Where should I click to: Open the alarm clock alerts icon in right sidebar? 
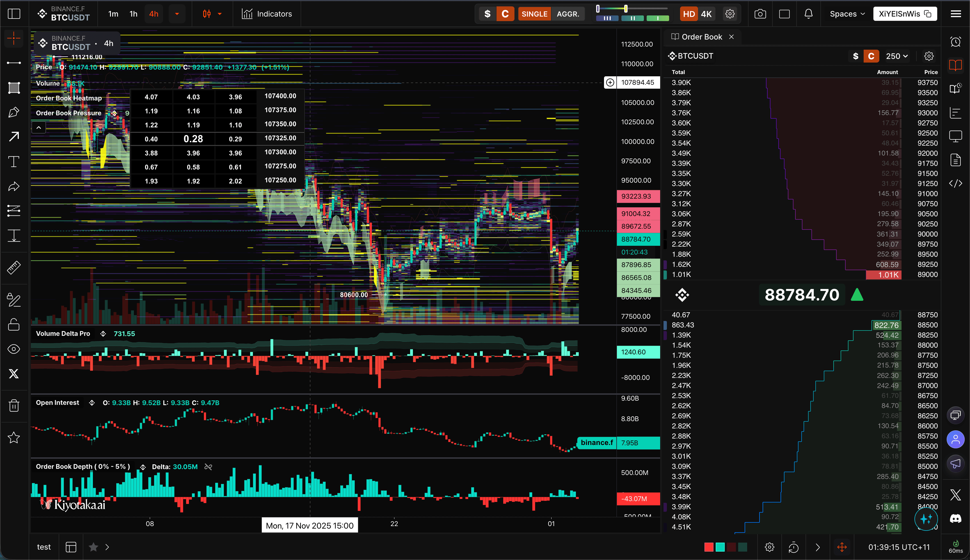[955, 42]
